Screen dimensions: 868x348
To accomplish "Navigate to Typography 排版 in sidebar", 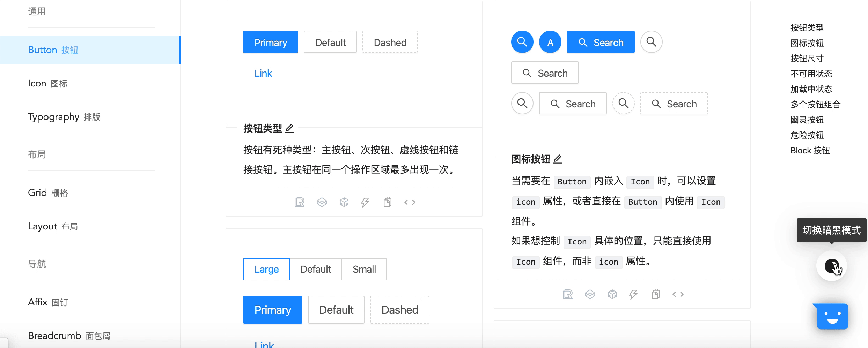I will 64,117.
